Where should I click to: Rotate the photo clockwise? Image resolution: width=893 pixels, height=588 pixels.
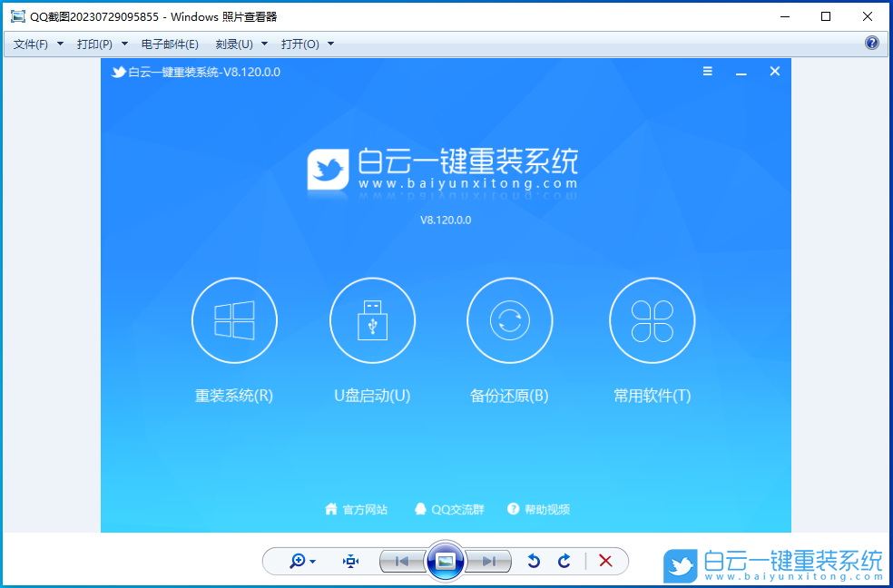(564, 561)
